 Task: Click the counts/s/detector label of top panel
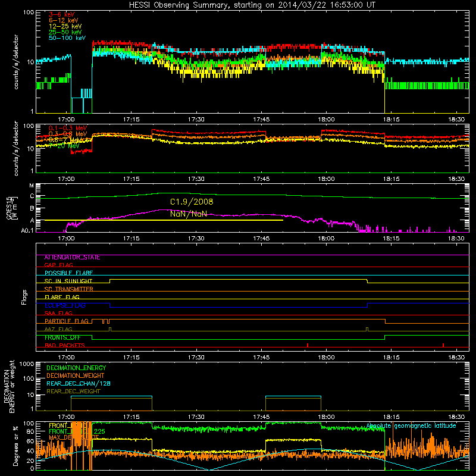[x=16, y=62]
